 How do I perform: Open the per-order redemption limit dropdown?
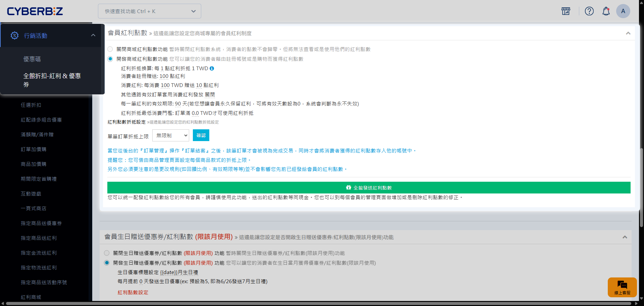pos(171,135)
